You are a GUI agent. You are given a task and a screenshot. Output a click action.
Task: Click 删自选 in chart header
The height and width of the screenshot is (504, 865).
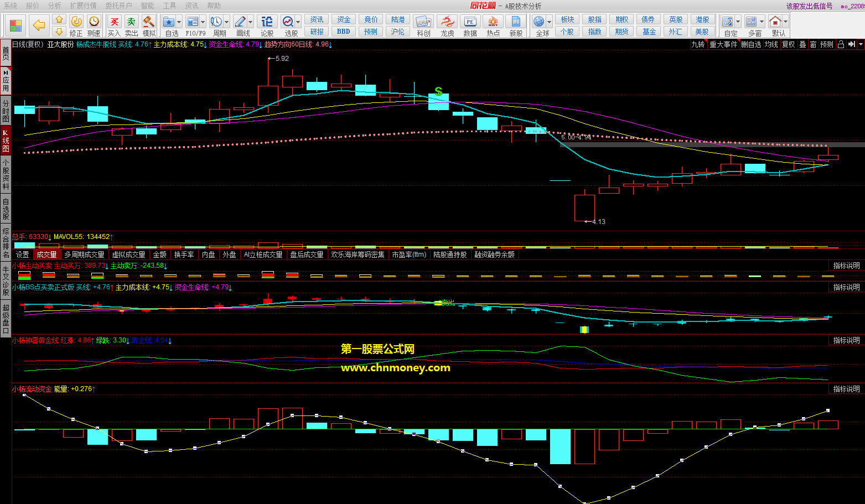751,44
